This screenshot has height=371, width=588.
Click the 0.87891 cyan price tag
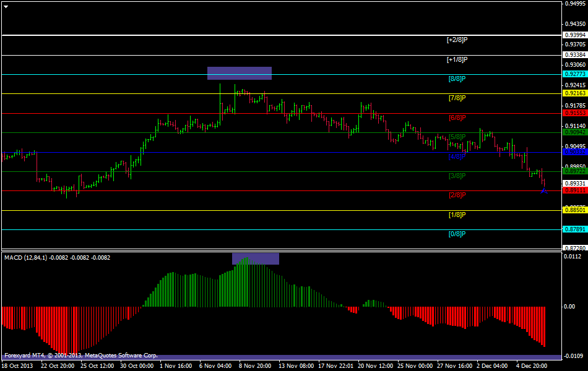coord(574,229)
